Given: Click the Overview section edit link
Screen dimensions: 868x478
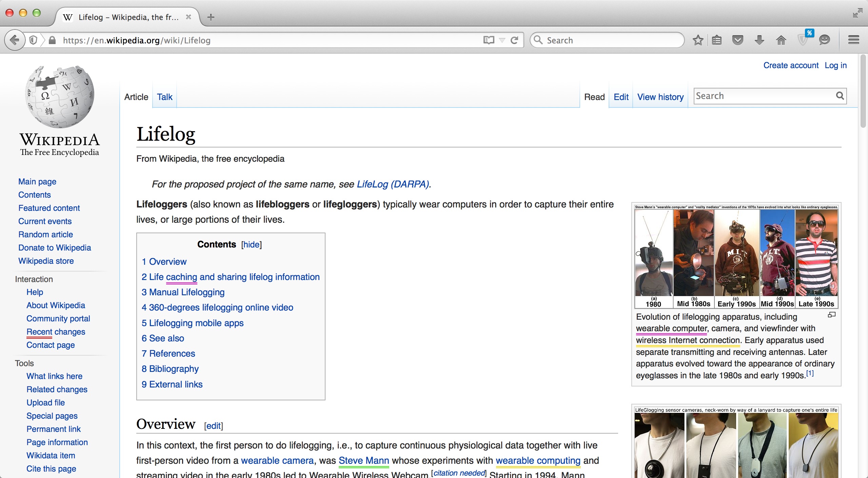Looking at the screenshot, I should [x=214, y=426].
